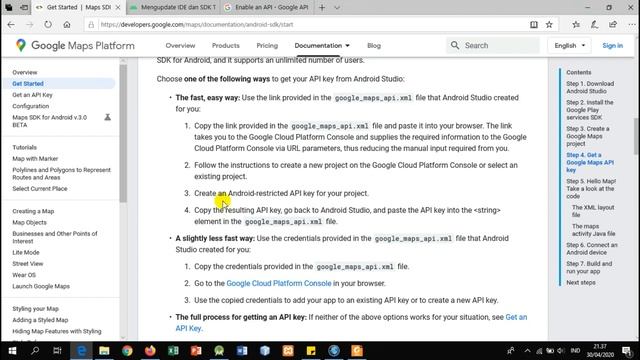Open the English language dropdown
The height and width of the screenshot is (360, 640).
tap(569, 45)
